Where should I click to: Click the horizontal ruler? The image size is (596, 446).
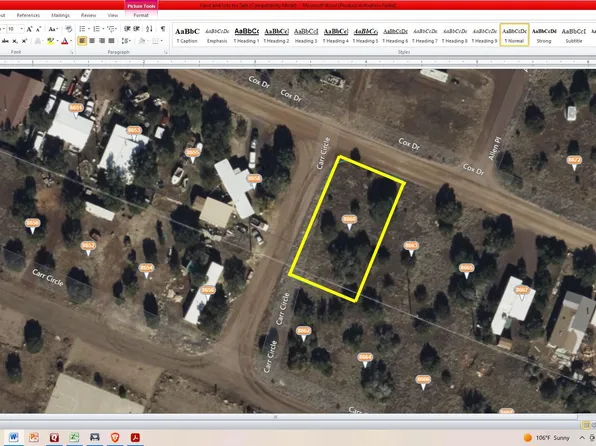coord(298,62)
